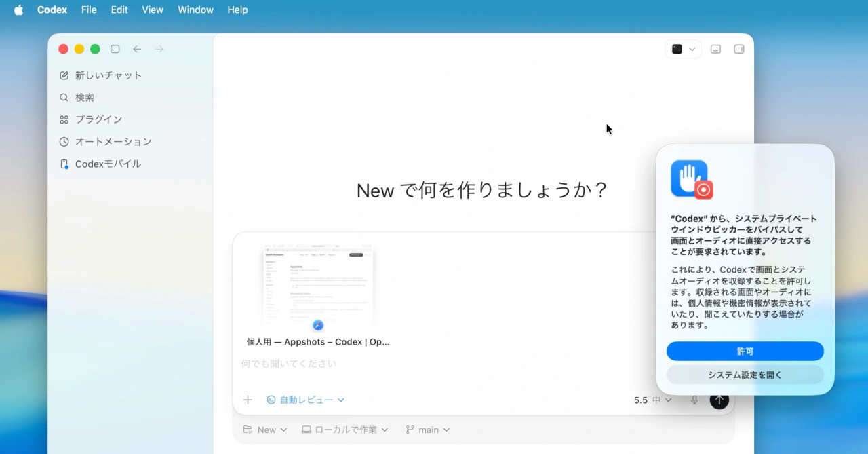Click the Codexモバイル phone icon
Screen dimensions: 868x454
[64, 164]
